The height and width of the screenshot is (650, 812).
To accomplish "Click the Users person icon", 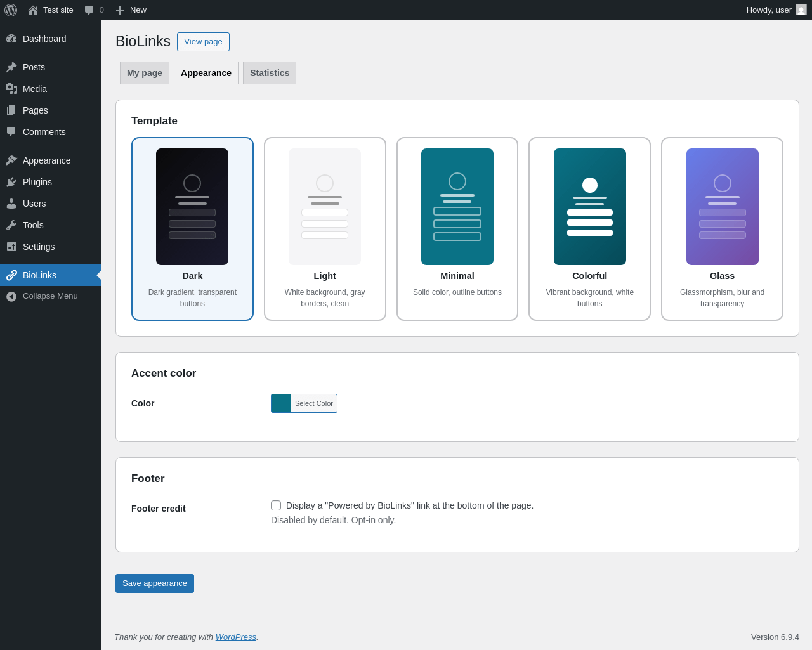I will click(x=11, y=204).
